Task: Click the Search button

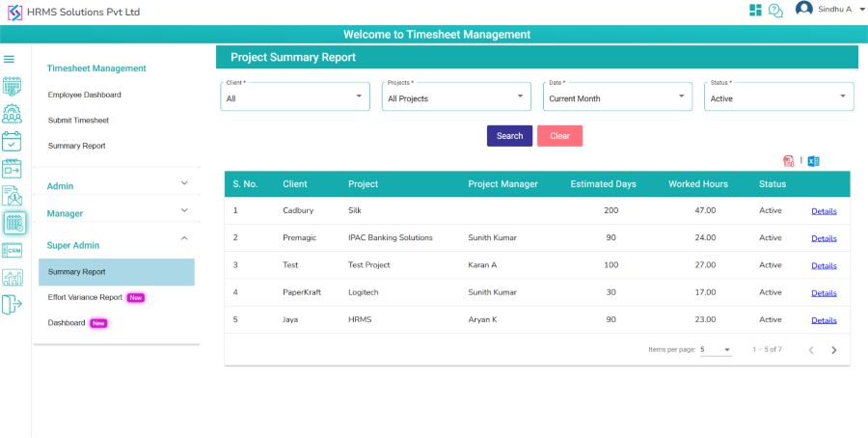Action: pyautogui.click(x=509, y=136)
